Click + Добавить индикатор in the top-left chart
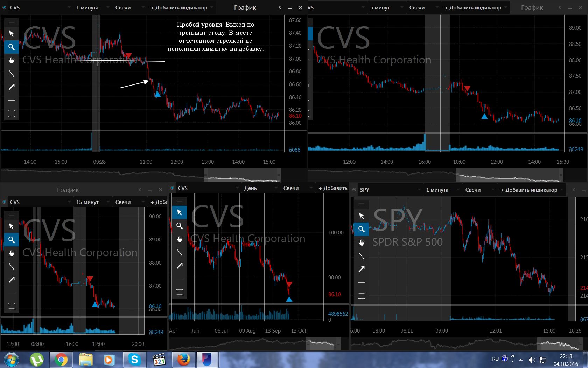 point(179,7)
